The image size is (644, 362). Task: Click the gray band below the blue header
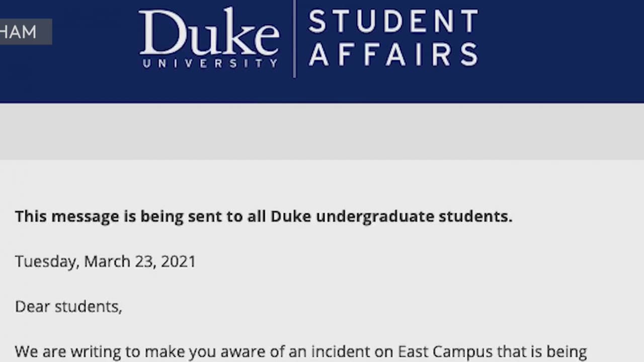pyautogui.click(x=322, y=132)
